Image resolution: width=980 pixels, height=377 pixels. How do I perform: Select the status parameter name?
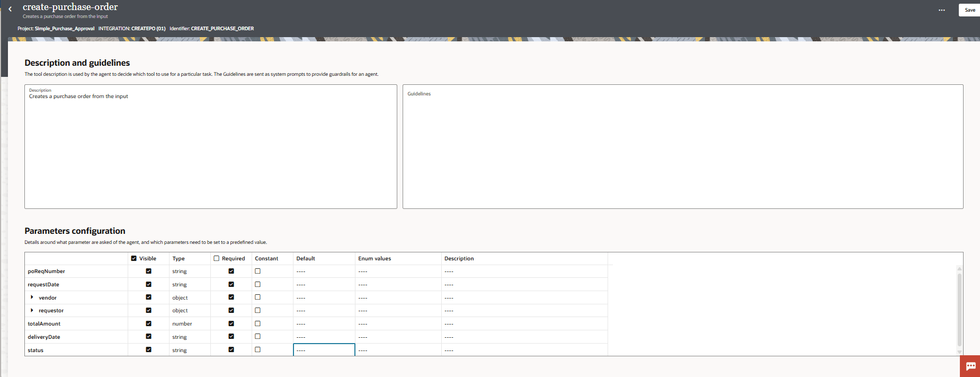click(35, 350)
